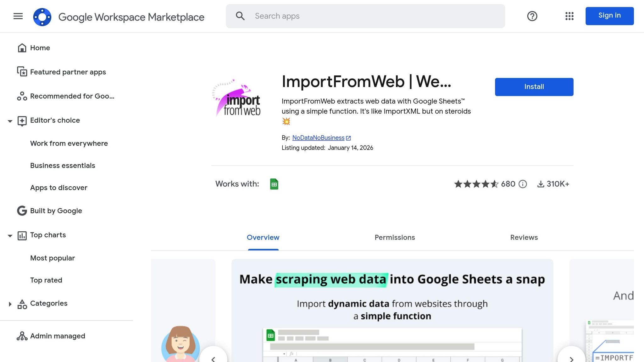Click the Install button
The width and height of the screenshot is (644, 362).
(x=534, y=87)
